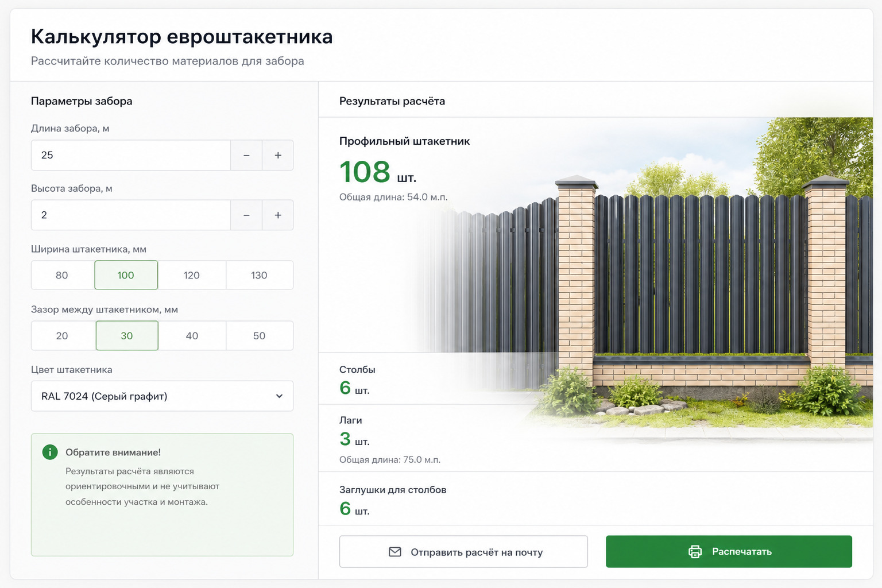Click the '108' picket count result

click(x=365, y=172)
